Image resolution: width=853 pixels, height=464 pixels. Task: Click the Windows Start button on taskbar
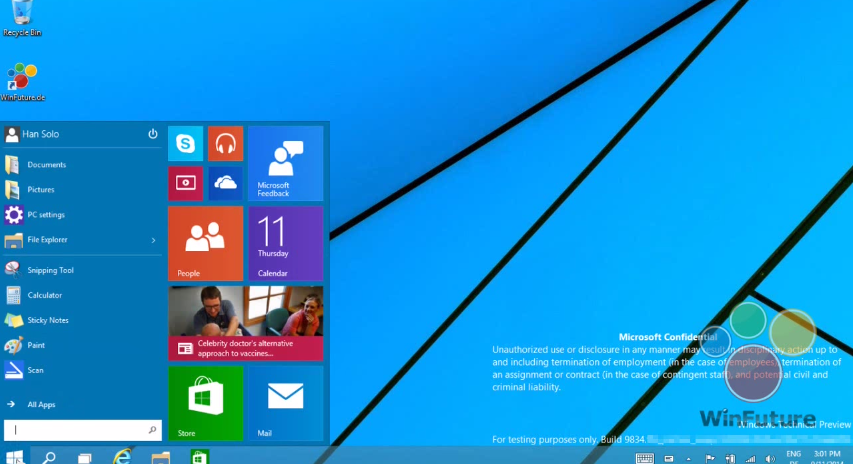click(x=15, y=457)
